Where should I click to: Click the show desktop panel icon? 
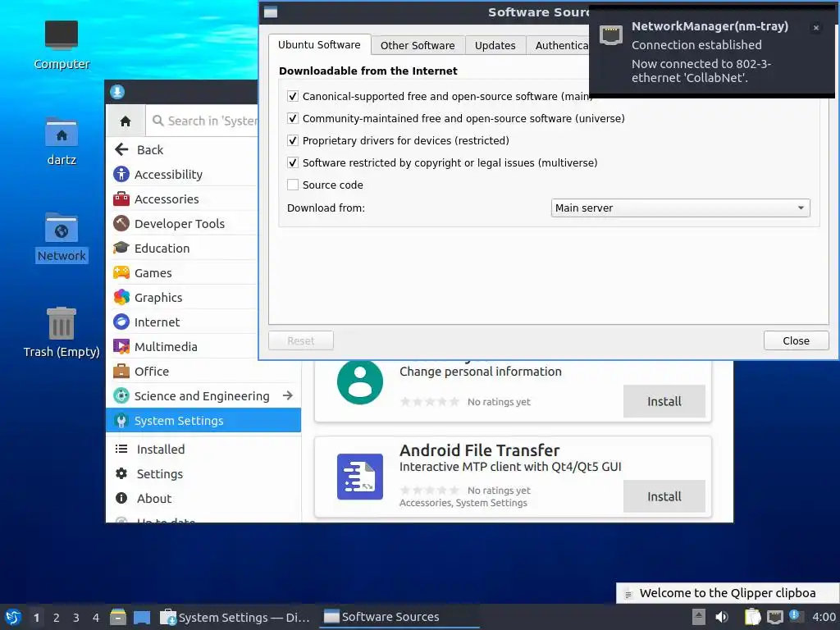point(142,617)
